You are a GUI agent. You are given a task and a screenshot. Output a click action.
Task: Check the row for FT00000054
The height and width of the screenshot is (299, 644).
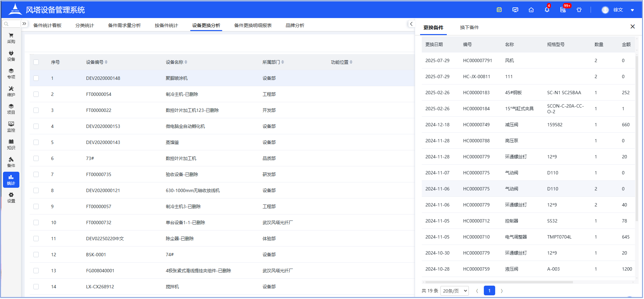(x=36, y=94)
